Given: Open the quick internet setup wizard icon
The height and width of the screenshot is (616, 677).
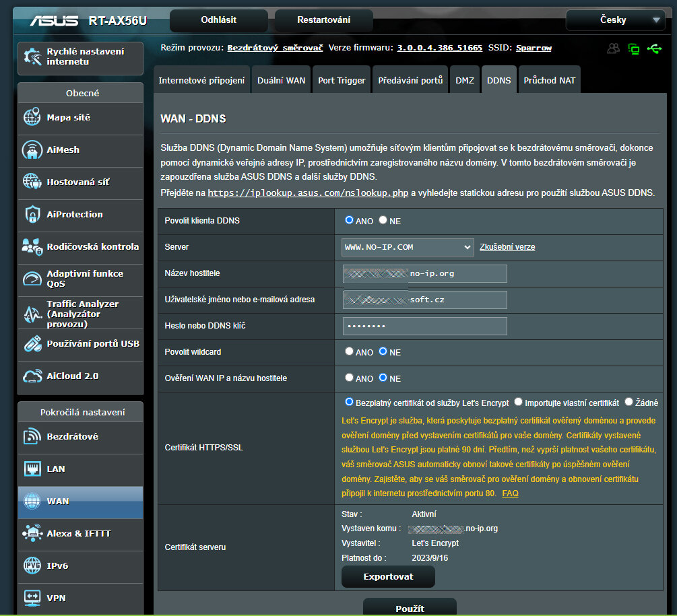Looking at the screenshot, I should point(33,57).
